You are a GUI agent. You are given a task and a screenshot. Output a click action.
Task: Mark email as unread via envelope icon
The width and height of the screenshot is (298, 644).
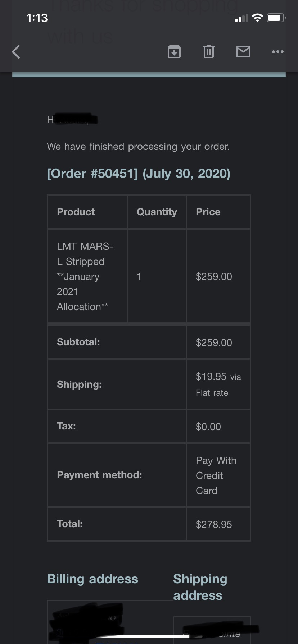[243, 52]
